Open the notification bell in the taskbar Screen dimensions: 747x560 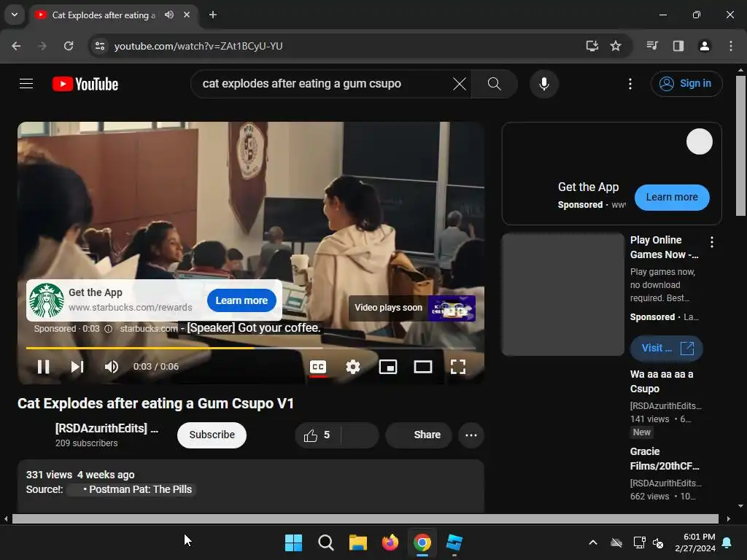727,542
